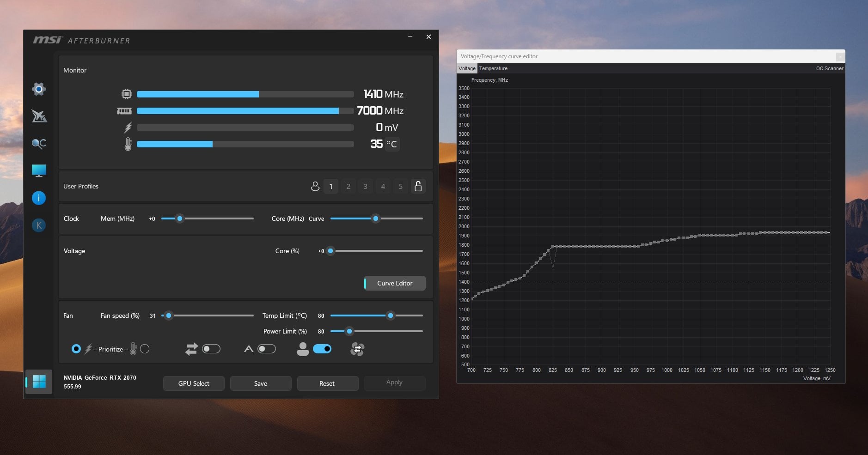This screenshot has width=868, height=455.
Task: Click the Core (%) voltage slider handle
Action: 330,251
